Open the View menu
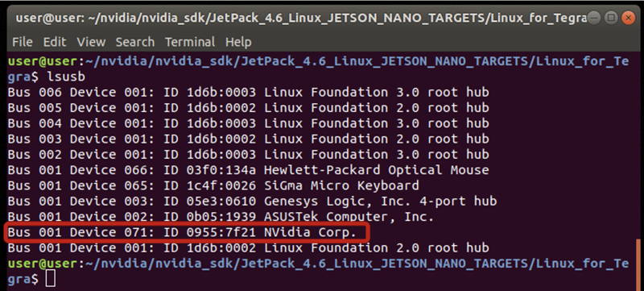Image resolution: width=644 pixels, height=291 pixels. click(x=91, y=42)
